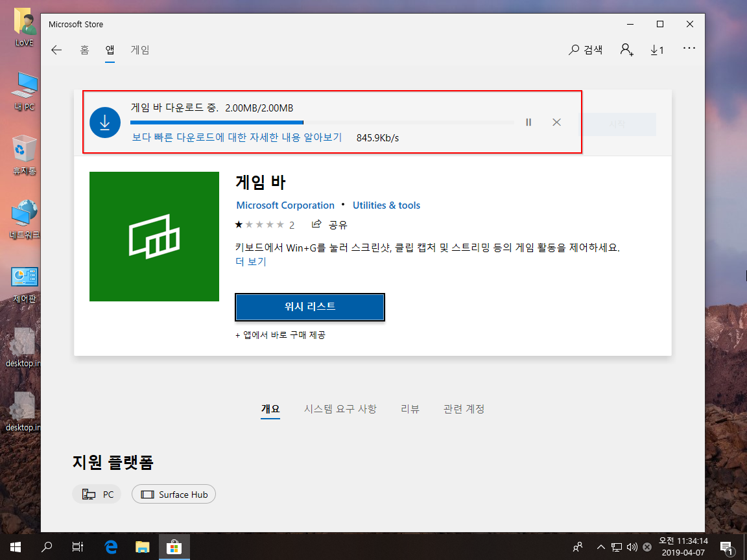Click the green 게임 바 app logo
Image resolution: width=747 pixels, height=560 pixels.
click(x=154, y=237)
